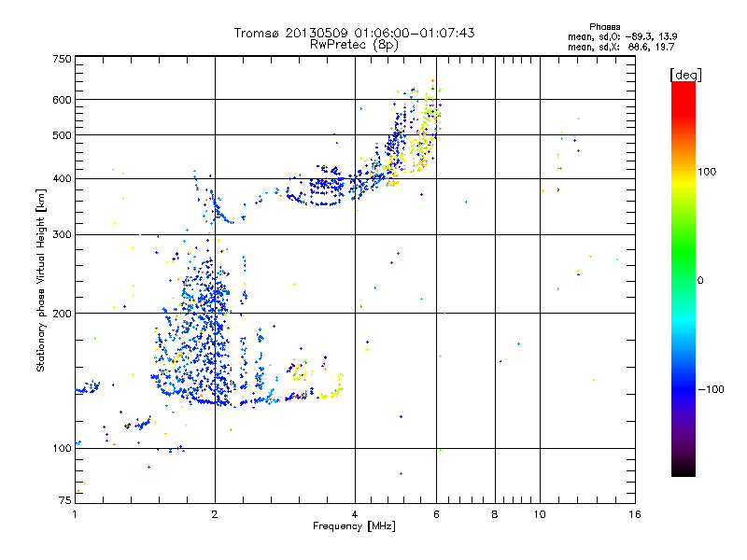The image size is (747, 560).
Task: Click the 'mean, sd,X: 88.6, 19.7' statistic
Action: point(621,47)
